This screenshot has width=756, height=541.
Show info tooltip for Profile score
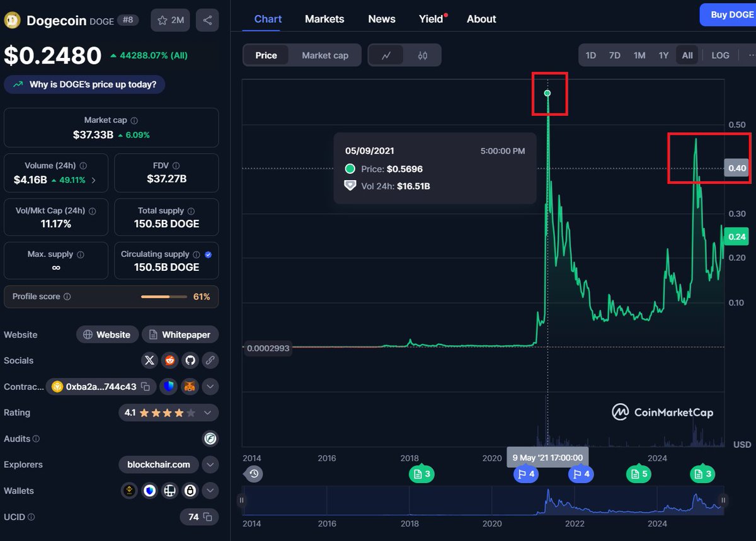point(67,297)
